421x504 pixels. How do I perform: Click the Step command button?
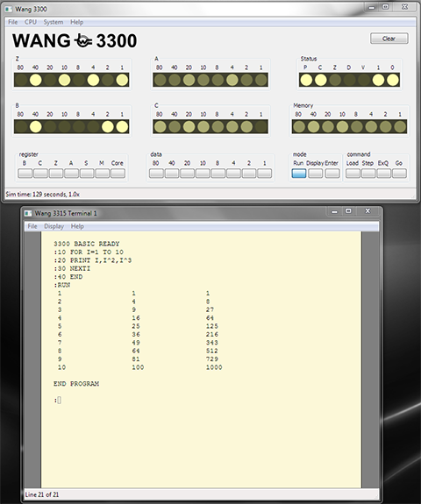pos(368,174)
